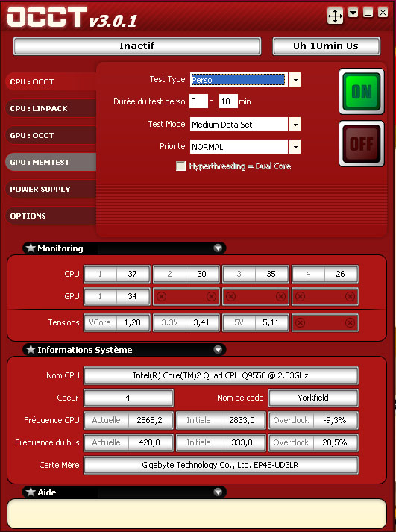Click the minutes field showing 10
This screenshot has width=396, height=532.
pyautogui.click(x=228, y=101)
